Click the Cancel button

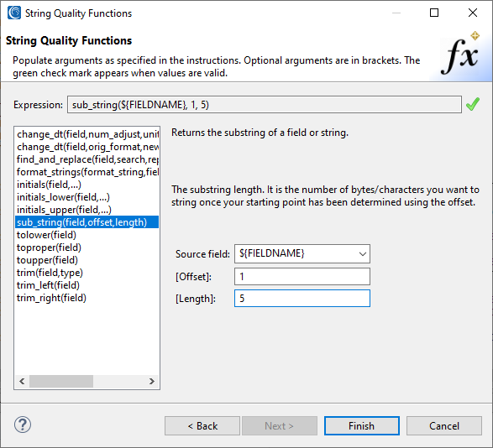(444, 426)
